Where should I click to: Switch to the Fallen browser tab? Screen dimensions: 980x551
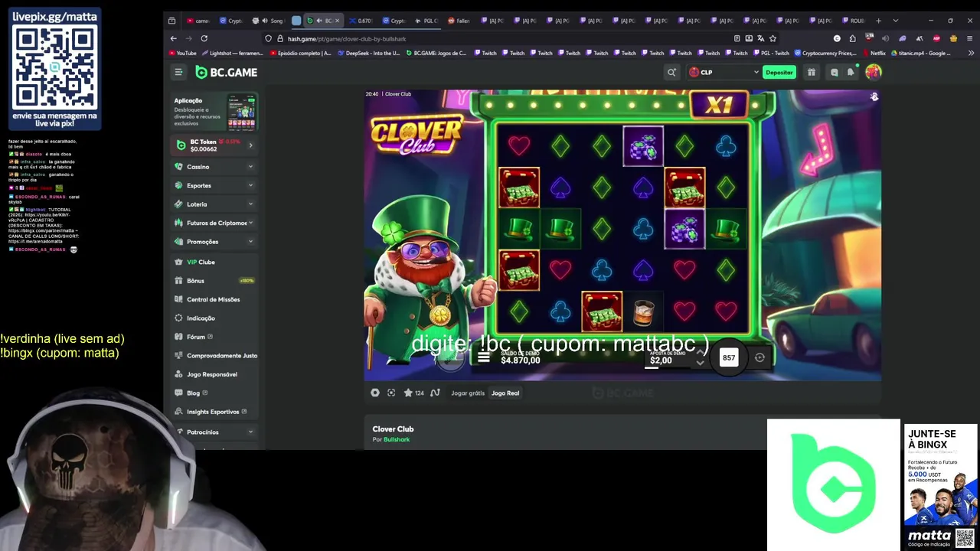459,21
